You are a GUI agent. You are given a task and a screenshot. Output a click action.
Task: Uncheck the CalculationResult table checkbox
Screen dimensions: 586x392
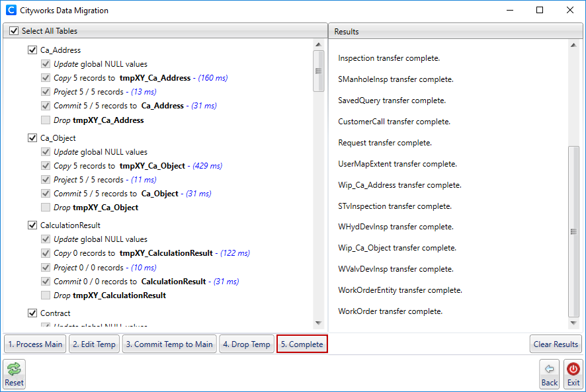(32, 225)
